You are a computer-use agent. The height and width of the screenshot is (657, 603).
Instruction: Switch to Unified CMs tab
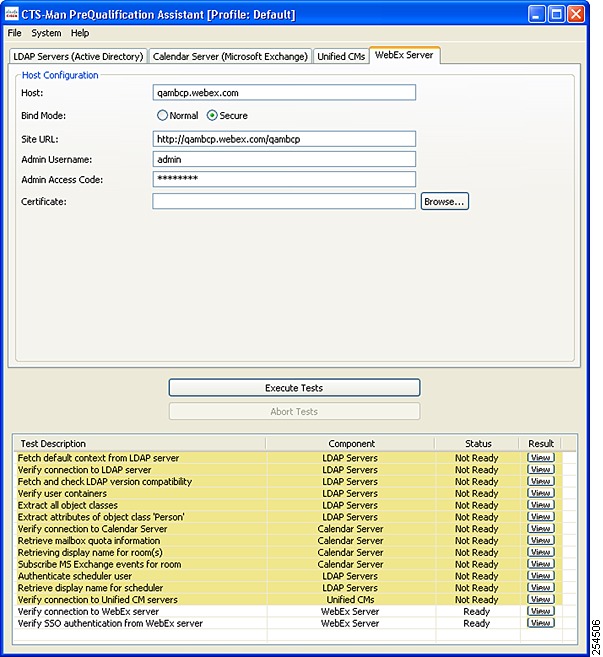tap(341, 57)
